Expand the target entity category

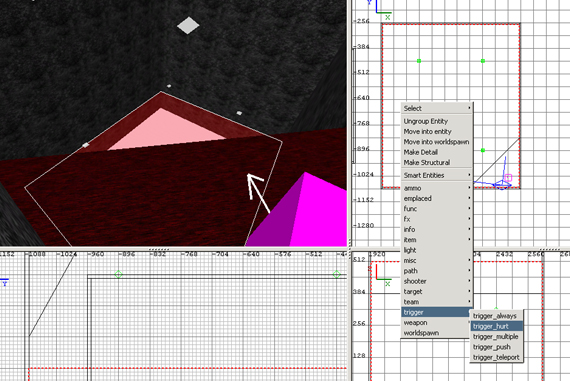pyautogui.click(x=437, y=292)
